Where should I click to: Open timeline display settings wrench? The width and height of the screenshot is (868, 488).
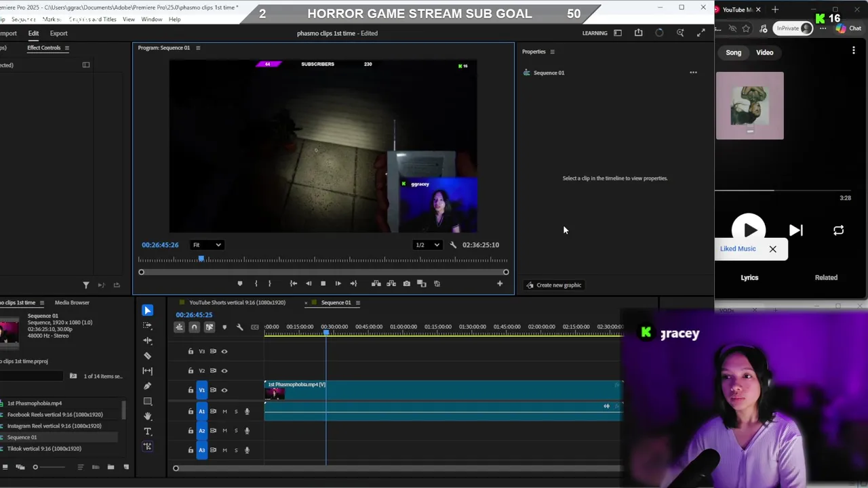239,327
